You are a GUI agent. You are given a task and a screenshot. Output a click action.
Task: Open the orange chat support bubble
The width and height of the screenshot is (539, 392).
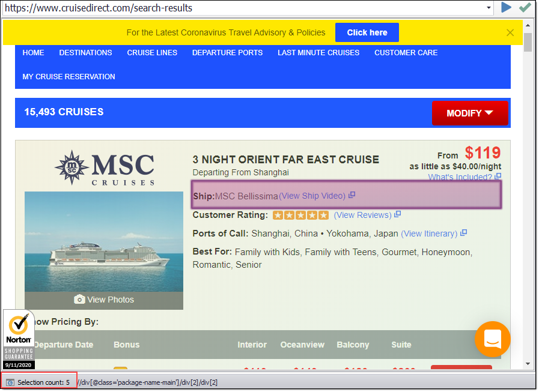coord(492,340)
